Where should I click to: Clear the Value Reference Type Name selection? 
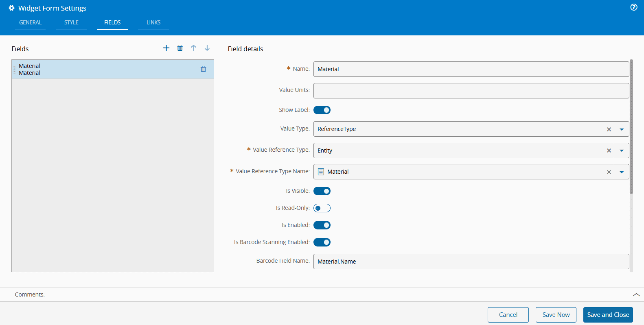click(x=609, y=172)
